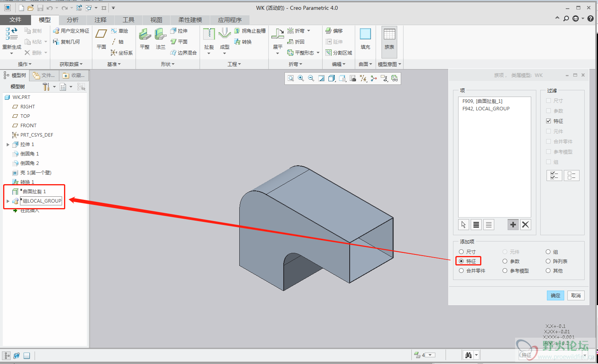Select the Parameter (参数) radio button
The image size is (598, 364).
pyautogui.click(x=505, y=261)
